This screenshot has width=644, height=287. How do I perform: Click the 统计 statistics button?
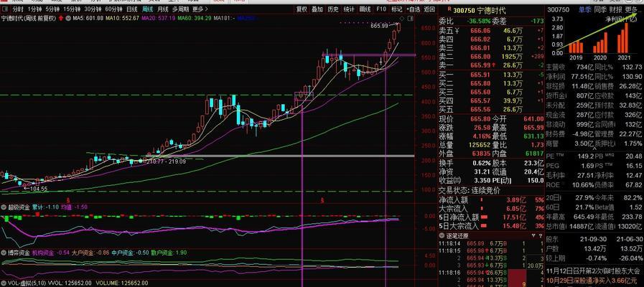(x=349, y=9)
